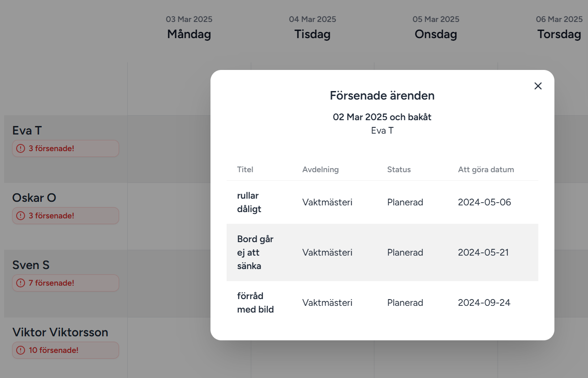The image size is (588, 378).
Task: Click the Att göra datum column header
Action: (x=485, y=169)
